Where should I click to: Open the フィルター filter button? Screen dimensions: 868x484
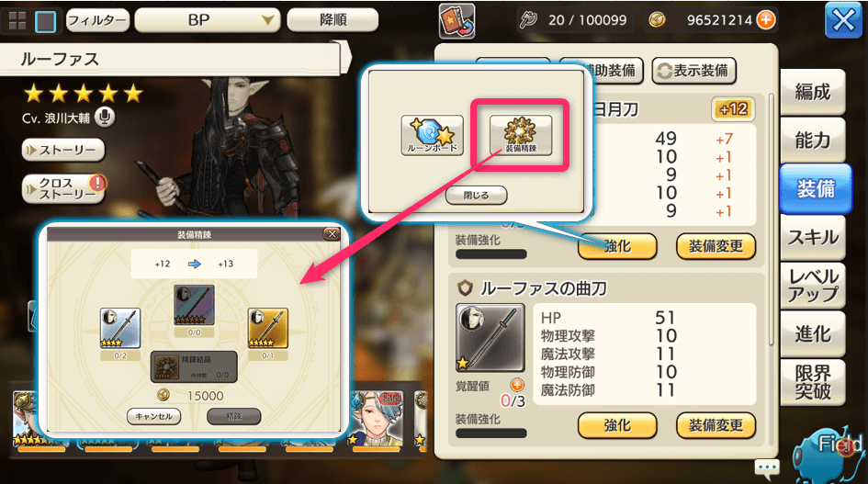pyautogui.click(x=97, y=20)
